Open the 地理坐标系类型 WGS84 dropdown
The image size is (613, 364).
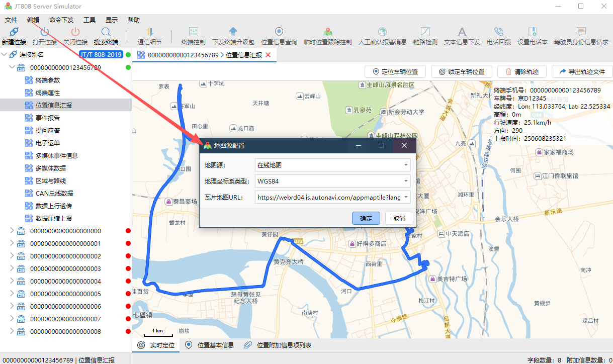click(405, 181)
